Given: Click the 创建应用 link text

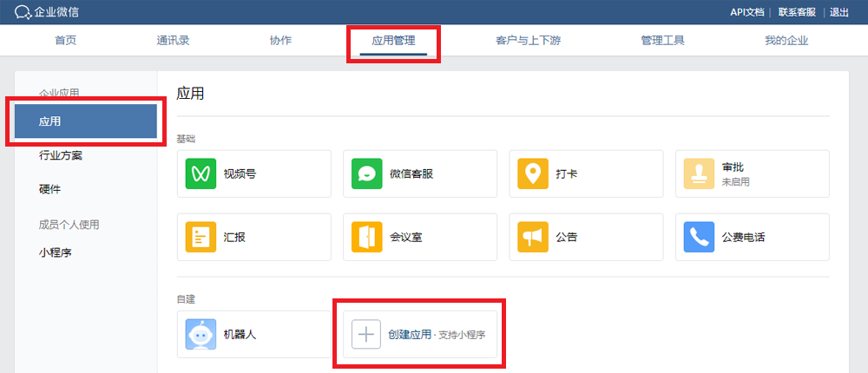Looking at the screenshot, I should [409, 334].
